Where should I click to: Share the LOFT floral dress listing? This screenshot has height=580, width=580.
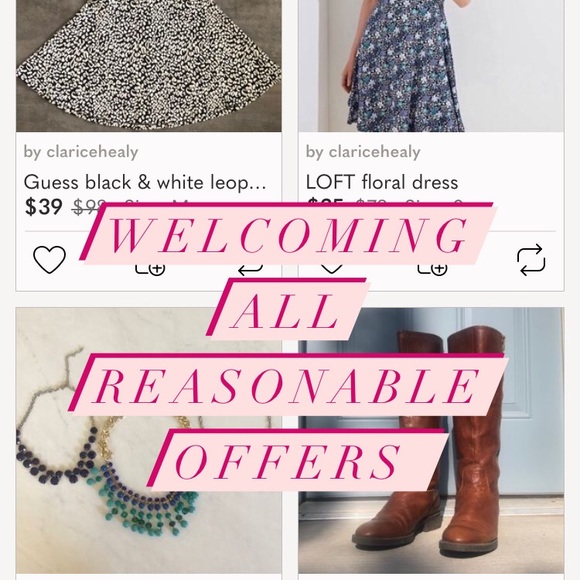(x=531, y=260)
